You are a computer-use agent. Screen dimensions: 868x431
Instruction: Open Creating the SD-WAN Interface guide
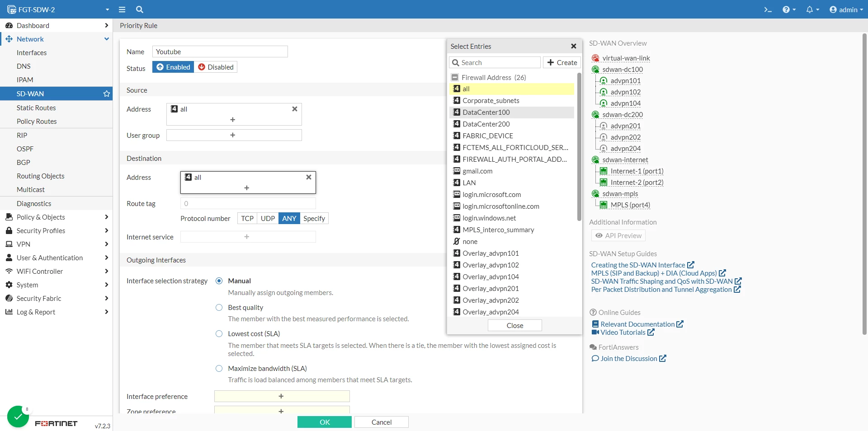(643, 265)
